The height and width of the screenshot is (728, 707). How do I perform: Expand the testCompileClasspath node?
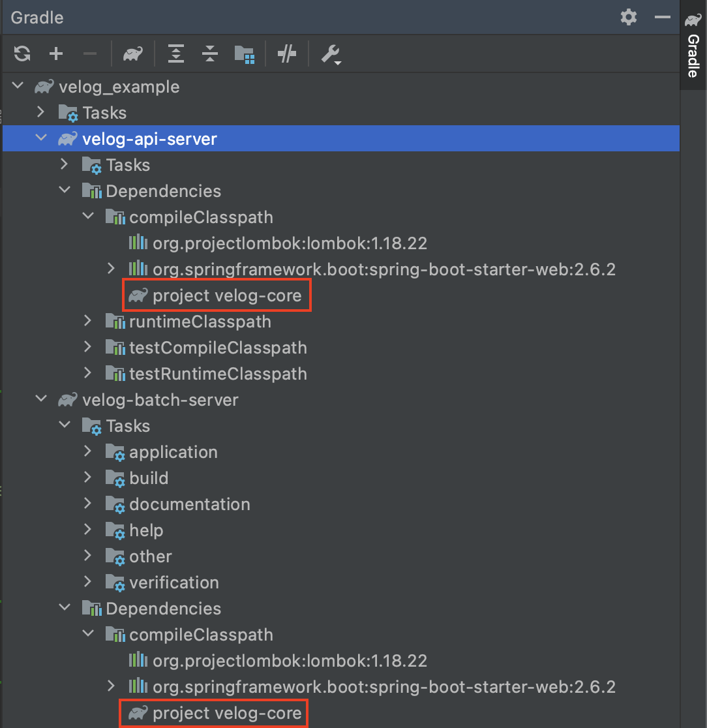point(88,346)
